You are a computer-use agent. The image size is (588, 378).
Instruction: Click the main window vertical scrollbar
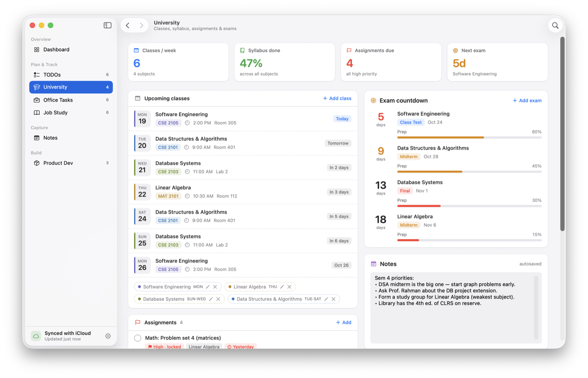click(562, 134)
